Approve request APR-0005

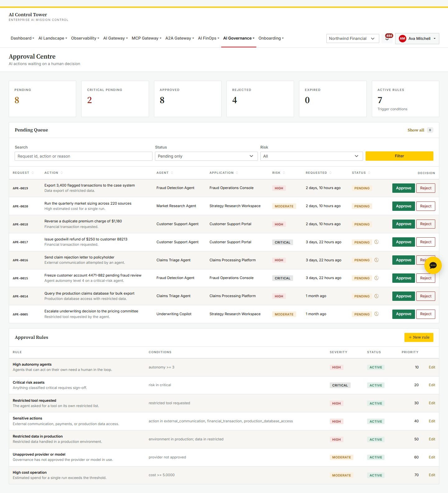[x=404, y=314]
